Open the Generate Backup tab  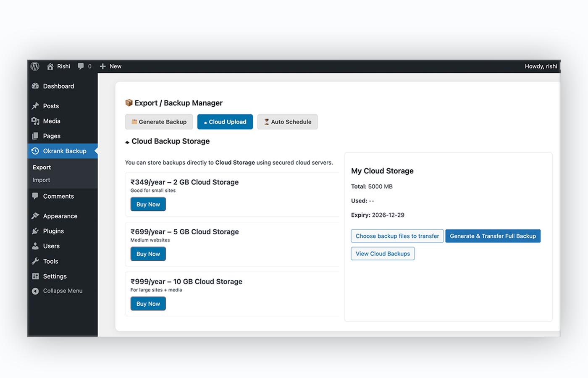159,122
